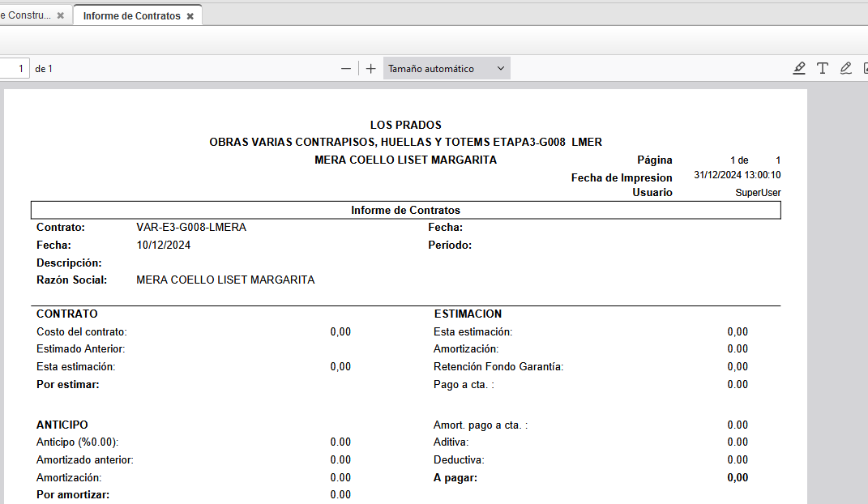Click the A pagar total value
This screenshot has height=504, width=868.
click(738, 478)
